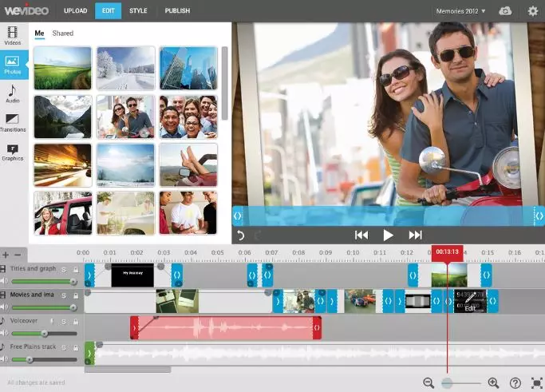
Task: Remove a track with minus icon
Action: click(x=18, y=255)
